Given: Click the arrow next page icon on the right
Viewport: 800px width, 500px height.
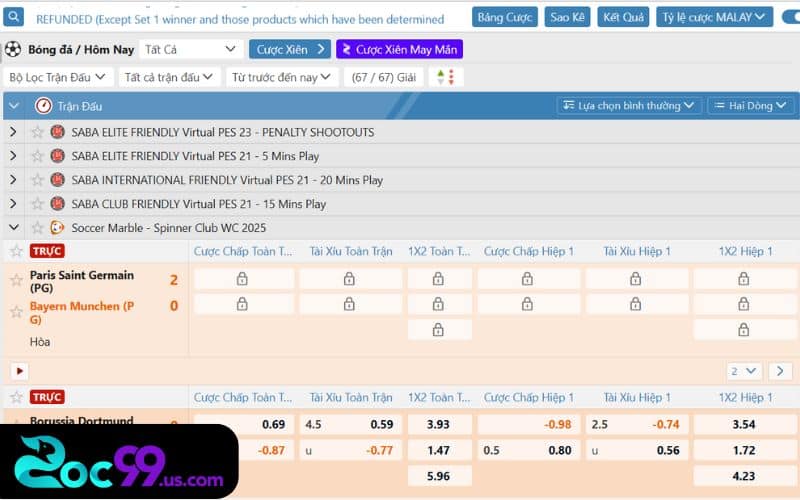Looking at the screenshot, I should (781, 371).
